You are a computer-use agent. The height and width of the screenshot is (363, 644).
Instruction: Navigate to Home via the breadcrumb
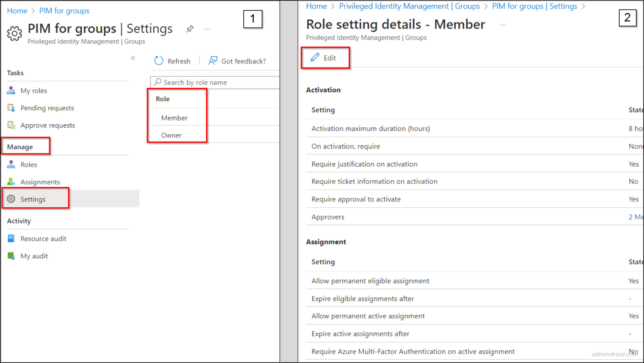pos(316,6)
